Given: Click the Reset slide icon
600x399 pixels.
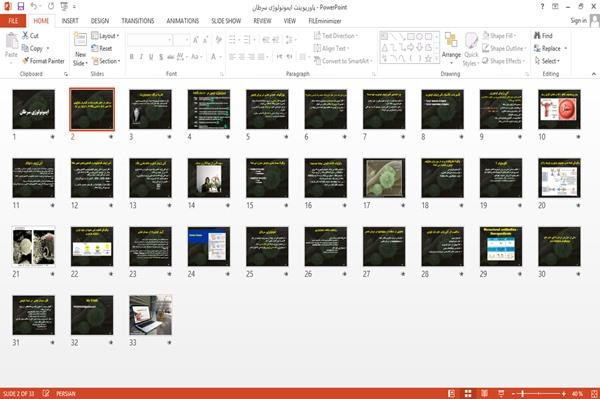Looking at the screenshot, I should tap(95, 48).
